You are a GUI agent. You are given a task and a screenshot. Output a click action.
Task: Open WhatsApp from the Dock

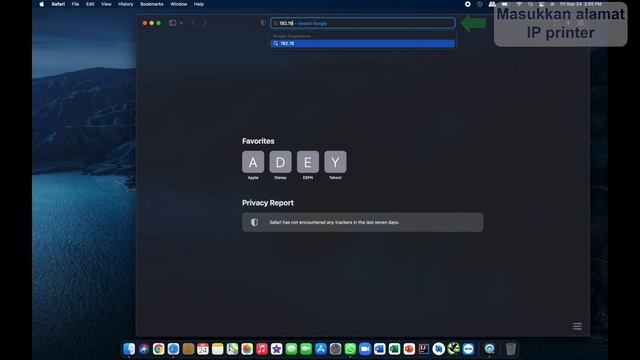350,349
